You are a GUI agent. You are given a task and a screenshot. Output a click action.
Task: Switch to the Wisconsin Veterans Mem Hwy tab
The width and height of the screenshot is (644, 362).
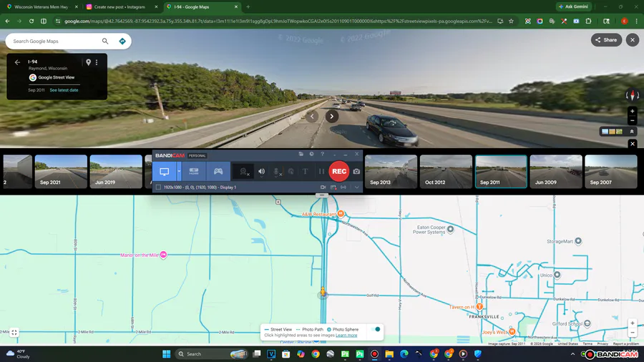coord(41,7)
